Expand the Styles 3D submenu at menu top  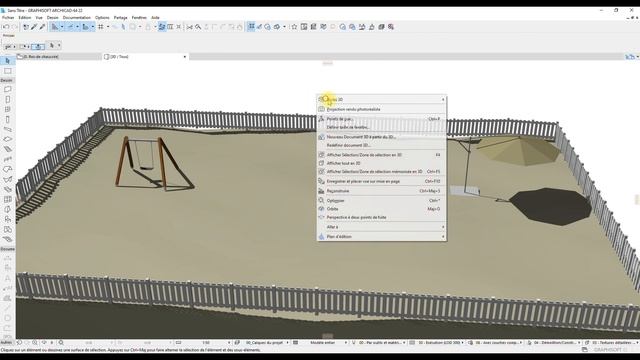pyautogui.click(x=381, y=99)
